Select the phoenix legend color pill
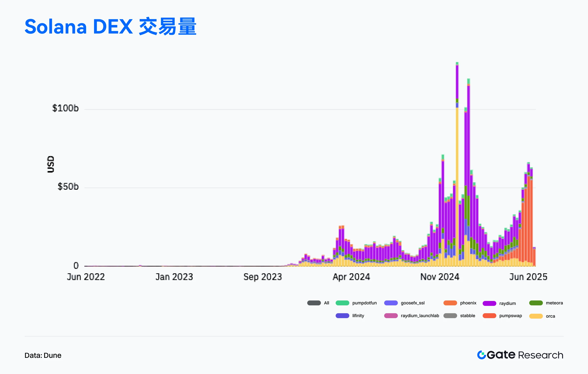The image size is (588, 374). click(450, 303)
